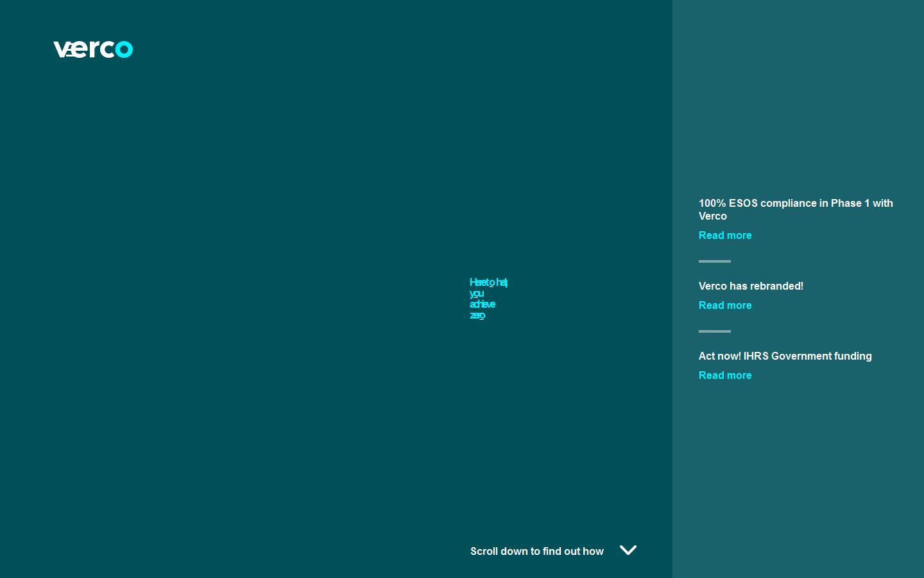
Task: Click the divider line above IHRS article
Action: pos(714,331)
